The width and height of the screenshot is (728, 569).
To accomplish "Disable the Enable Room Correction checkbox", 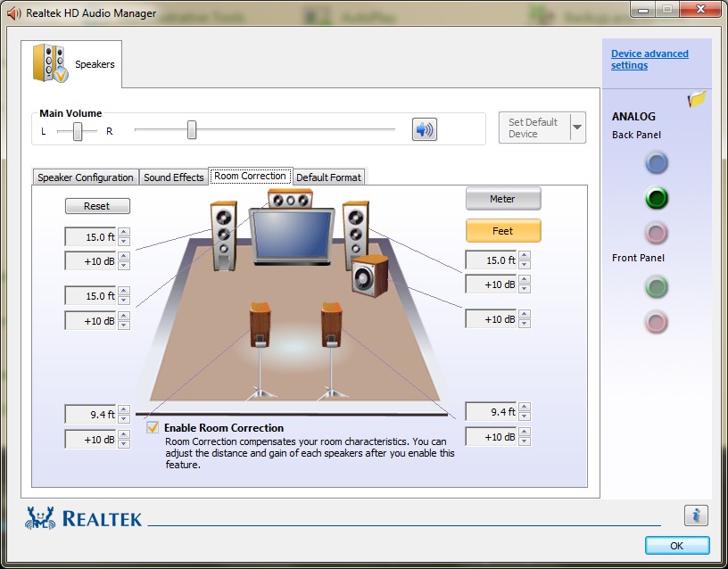I will [x=153, y=428].
